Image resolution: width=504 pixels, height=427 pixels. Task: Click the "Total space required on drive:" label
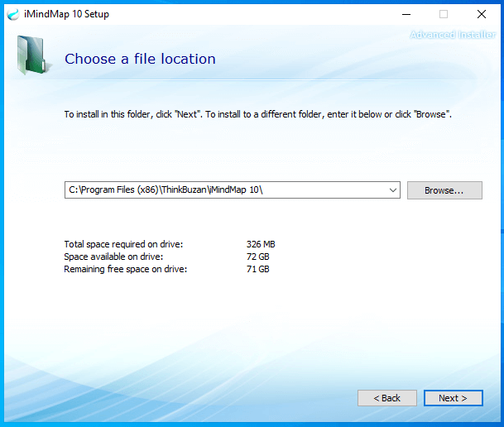123,244
